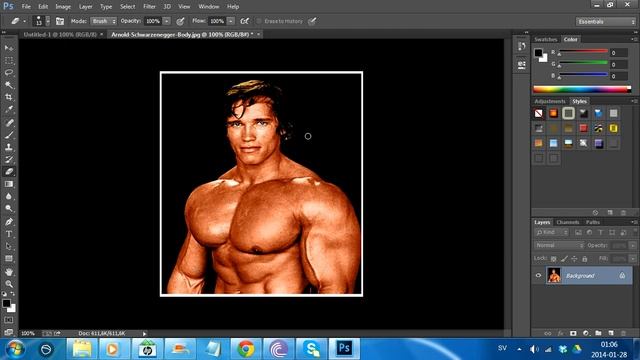Select the Horizontal Type tool
This screenshot has height=360, width=640.
point(9,234)
